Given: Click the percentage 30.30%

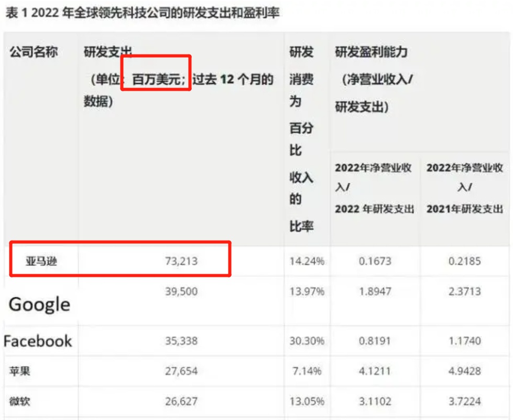Looking at the screenshot, I should 307,341.
